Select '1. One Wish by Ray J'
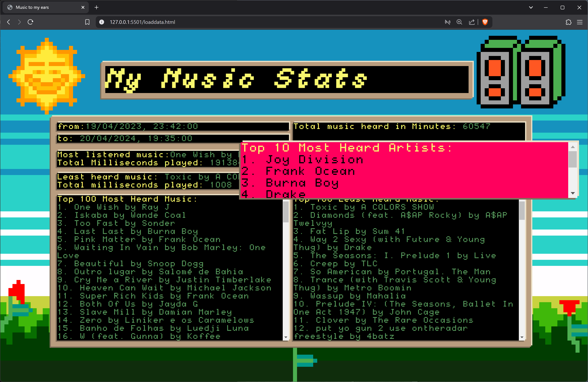This screenshot has width=588, height=382. tap(113, 207)
